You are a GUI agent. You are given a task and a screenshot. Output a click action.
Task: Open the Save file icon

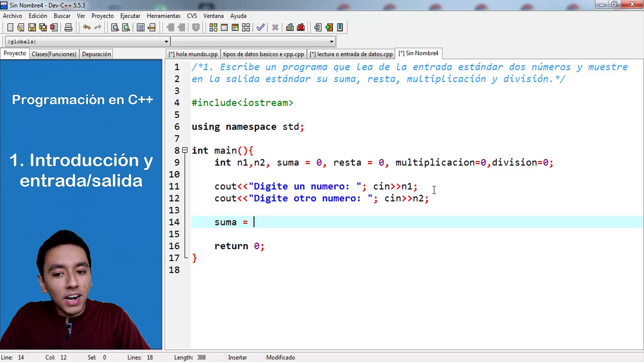click(32, 27)
